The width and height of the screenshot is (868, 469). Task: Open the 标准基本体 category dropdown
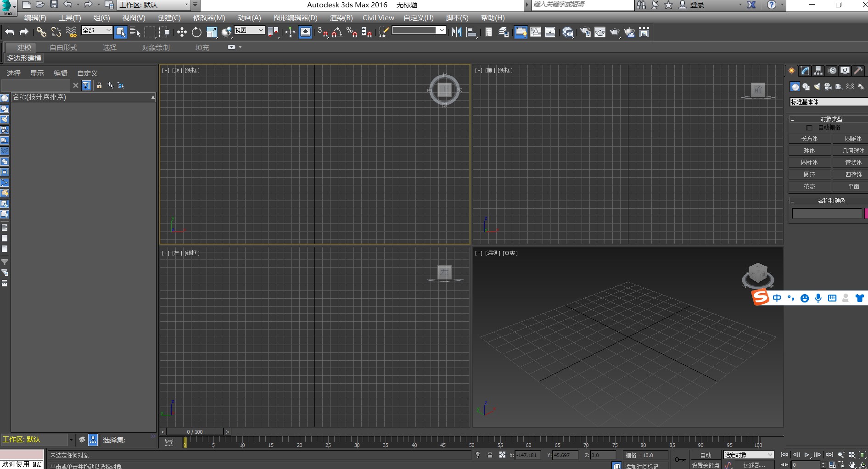coord(828,102)
